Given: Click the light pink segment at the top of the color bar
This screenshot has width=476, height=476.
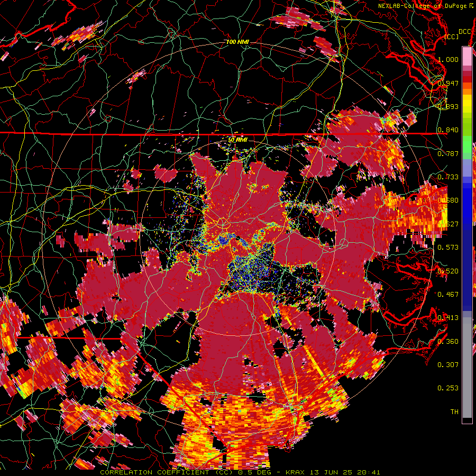Looking at the screenshot, I should (467, 57).
